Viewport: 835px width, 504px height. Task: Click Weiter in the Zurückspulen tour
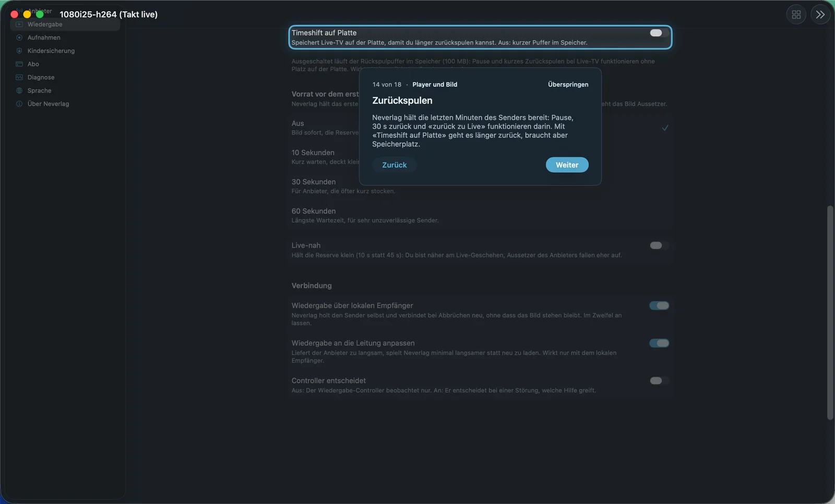click(x=567, y=165)
